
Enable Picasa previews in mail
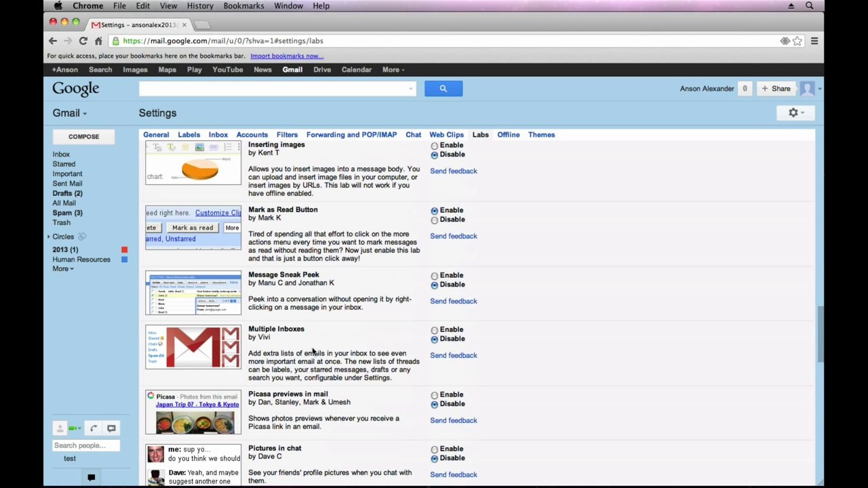[x=435, y=395]
